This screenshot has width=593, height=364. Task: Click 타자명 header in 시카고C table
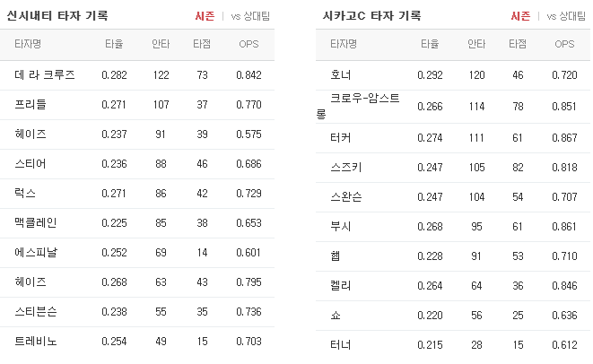pyautogui.click(x=344, y=44)
